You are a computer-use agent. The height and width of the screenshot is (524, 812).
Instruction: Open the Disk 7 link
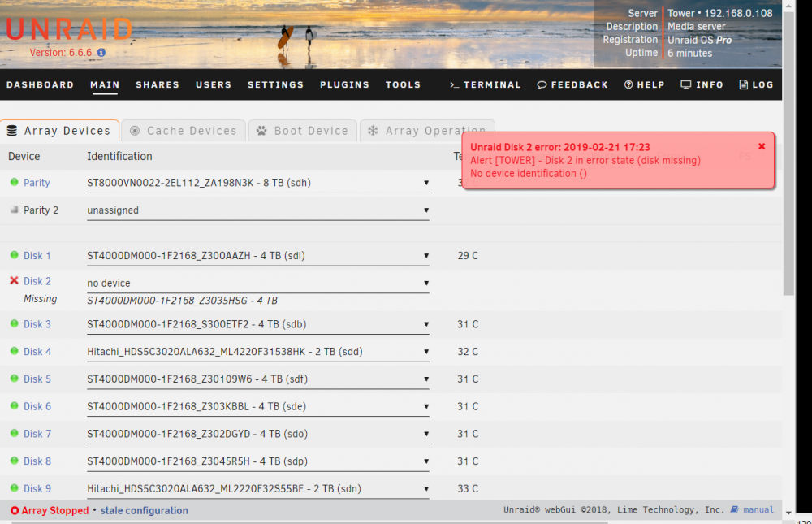37,434
